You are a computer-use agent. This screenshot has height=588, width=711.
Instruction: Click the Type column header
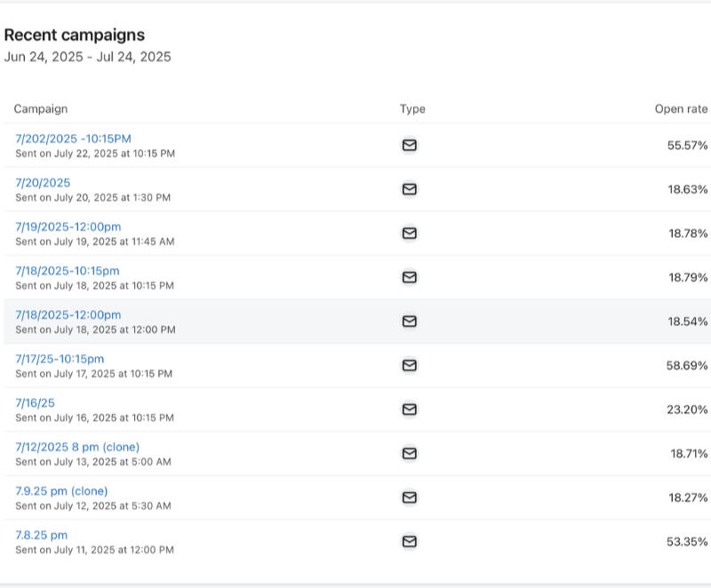(x=412, y=109)
